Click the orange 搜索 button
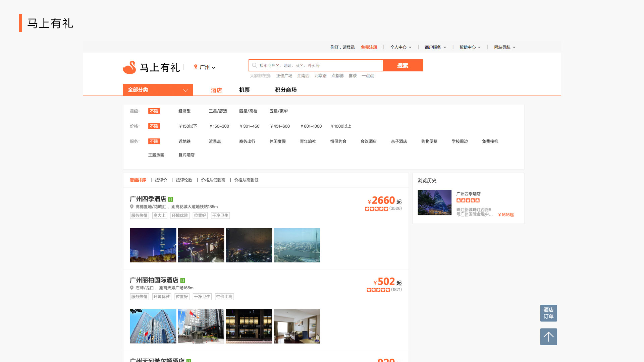The height and width of the screenshot is (362, 644). [403, 65]
